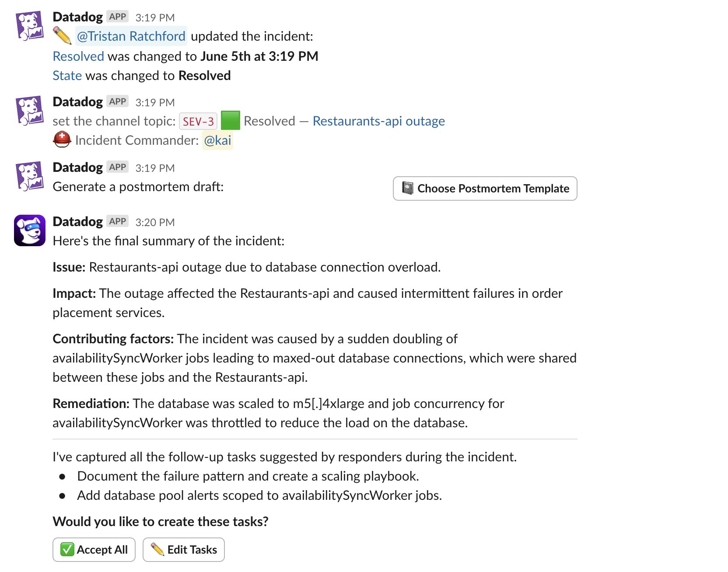Click the SEV-3 severity tag
The width and height of the screenshot is (728, 572).
pos(198,121)
